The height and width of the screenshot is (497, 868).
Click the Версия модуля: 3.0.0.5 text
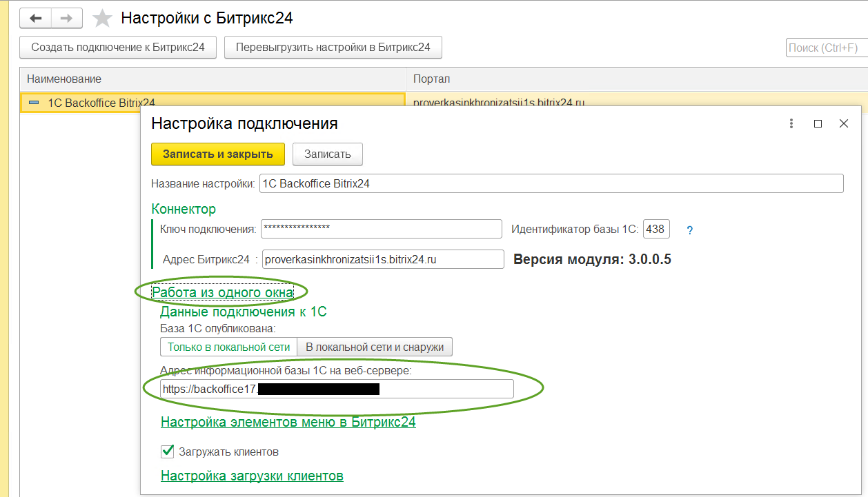pos(592,259)
